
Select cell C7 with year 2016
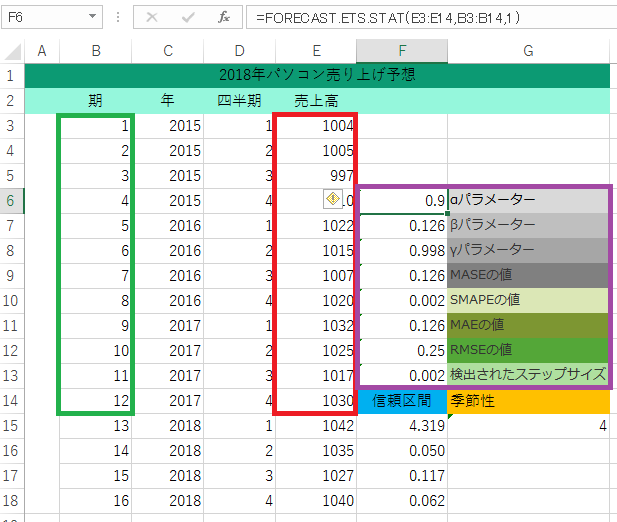tap(168, 226)
